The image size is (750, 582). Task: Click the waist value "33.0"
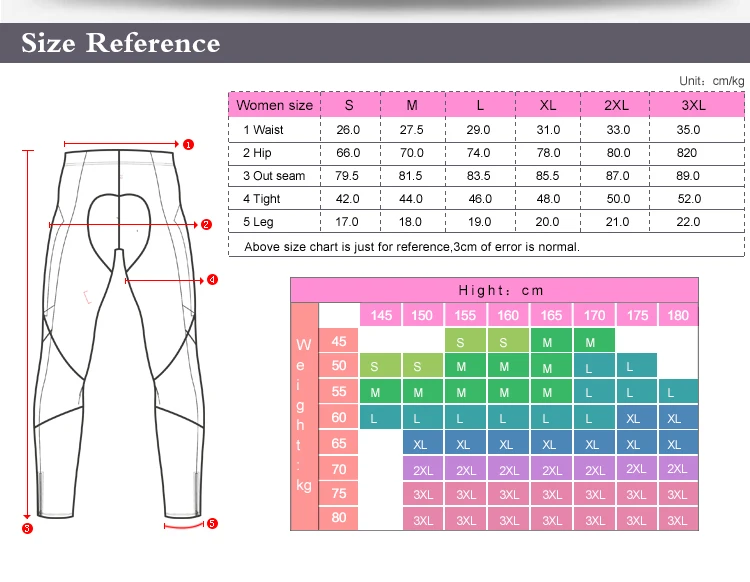pyautogui.click(x=618, y=130)
